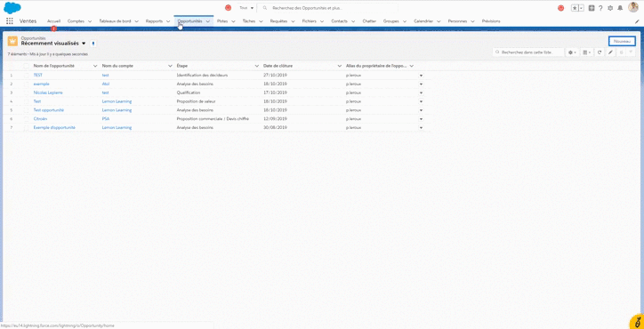Open the notifications bell

click(620, 8)
